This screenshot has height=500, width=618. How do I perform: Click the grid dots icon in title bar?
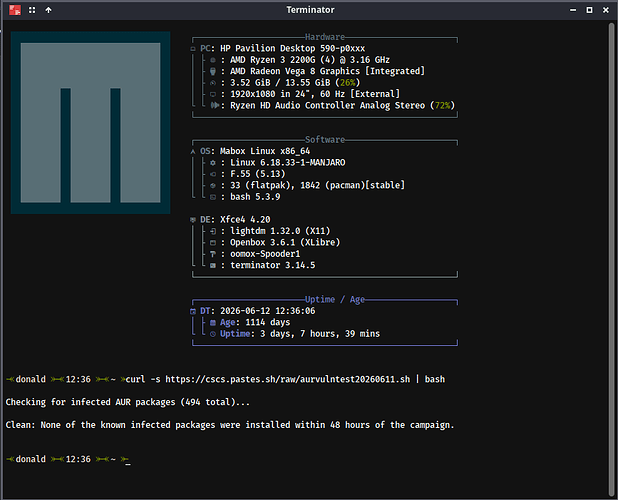coord(32,10)
